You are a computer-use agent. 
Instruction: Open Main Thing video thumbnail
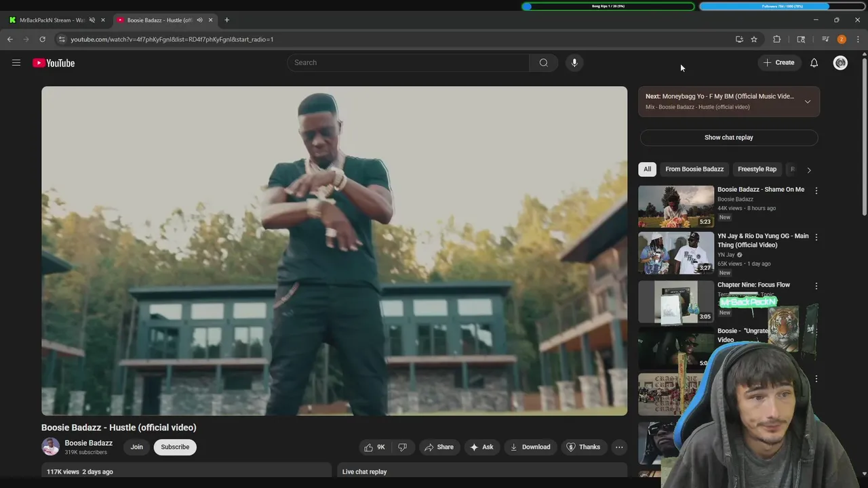coord(676,253)
